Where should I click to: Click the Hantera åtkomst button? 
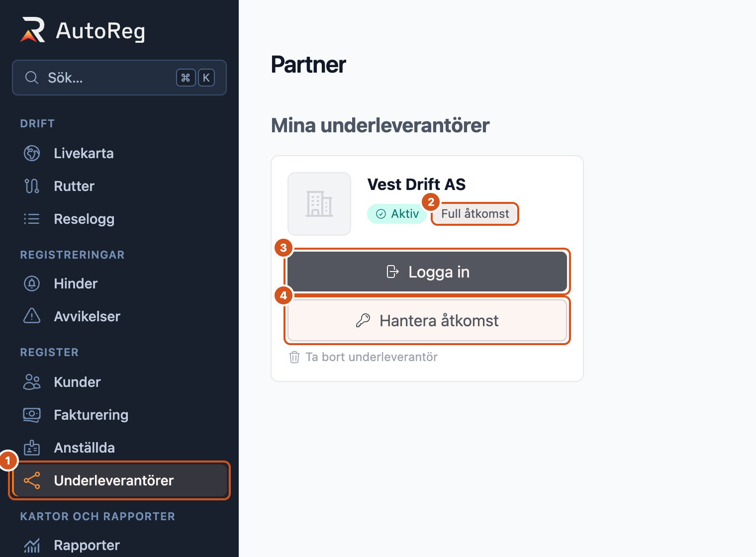click(x=427, y=320)
